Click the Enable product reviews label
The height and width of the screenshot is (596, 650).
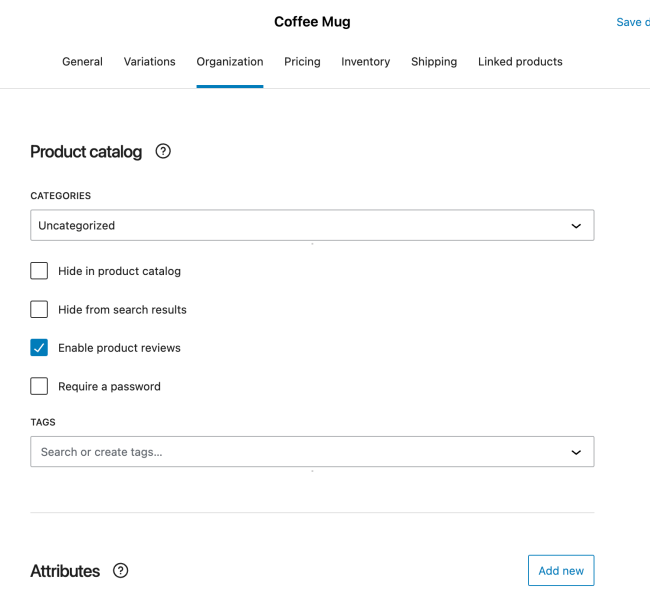(x=119, y=348)
